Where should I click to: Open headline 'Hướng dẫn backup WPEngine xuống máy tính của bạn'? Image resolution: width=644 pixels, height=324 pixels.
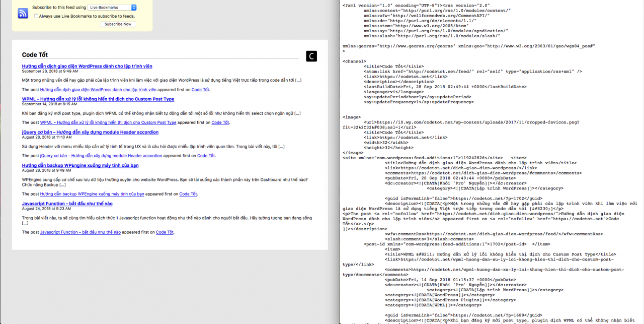tap(80, 165)
